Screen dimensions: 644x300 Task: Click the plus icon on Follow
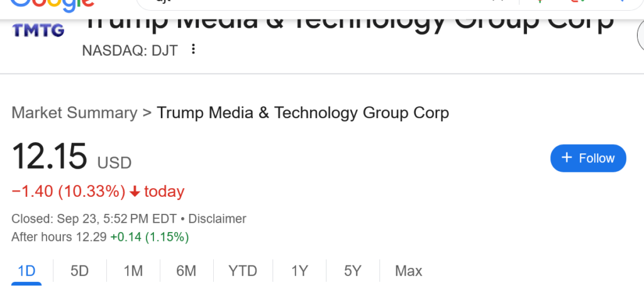(567, 158)
